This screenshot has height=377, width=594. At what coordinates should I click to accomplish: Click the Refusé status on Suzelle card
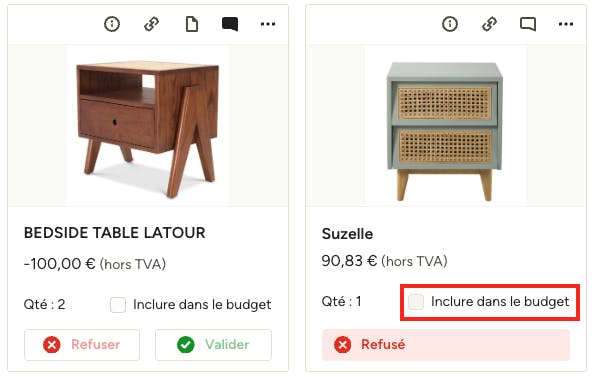446,345
